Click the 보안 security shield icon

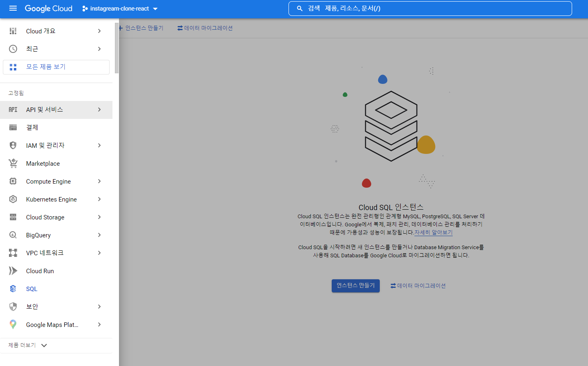pos(13,307)
